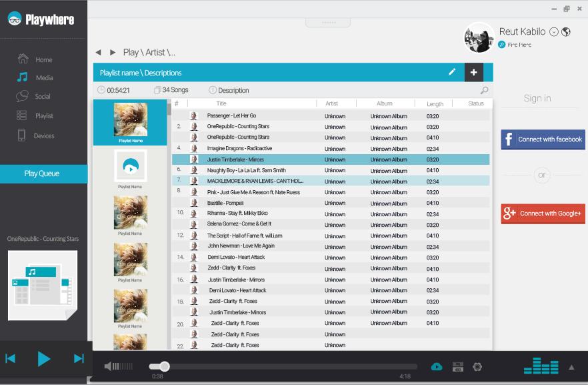The width and height of the screenshot is (588, 385).
Task: Play the current track
Action: click(x=44, y=359)
